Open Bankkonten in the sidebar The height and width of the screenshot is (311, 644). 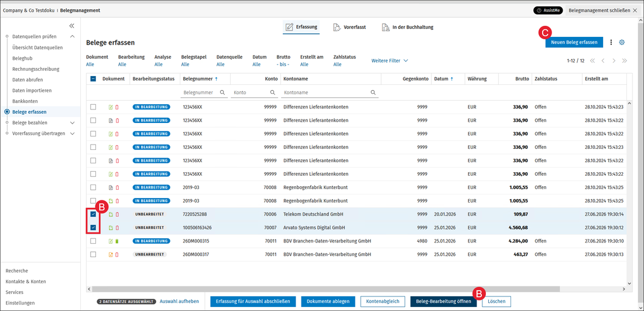click(25, 101)
